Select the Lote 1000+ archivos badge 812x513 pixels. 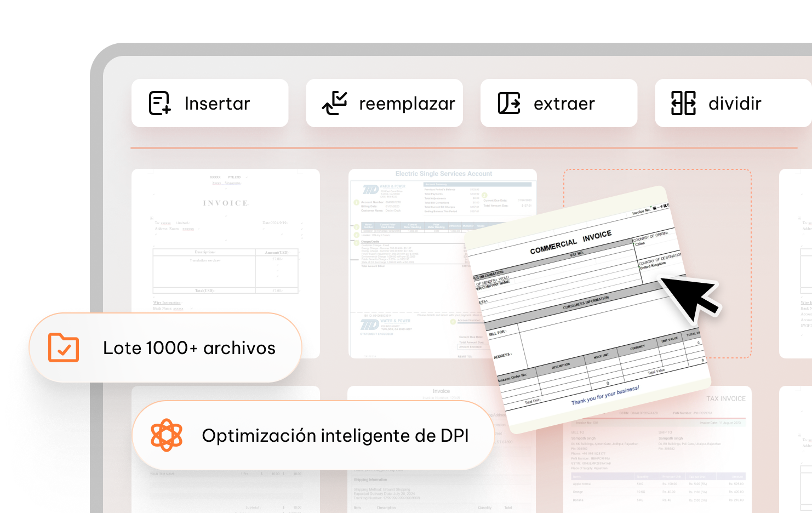(x=165, y=347)
